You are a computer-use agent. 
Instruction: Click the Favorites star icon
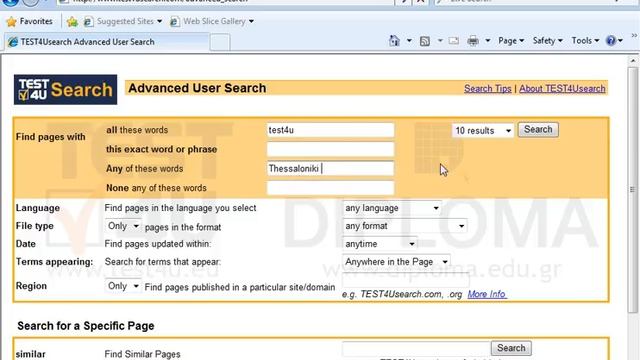11,21
